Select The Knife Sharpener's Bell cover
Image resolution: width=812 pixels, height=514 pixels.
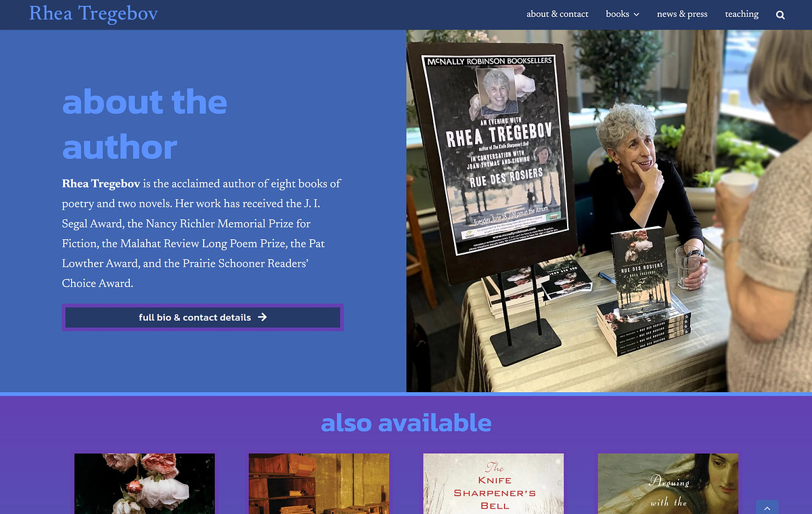click(x=493, y=484)
